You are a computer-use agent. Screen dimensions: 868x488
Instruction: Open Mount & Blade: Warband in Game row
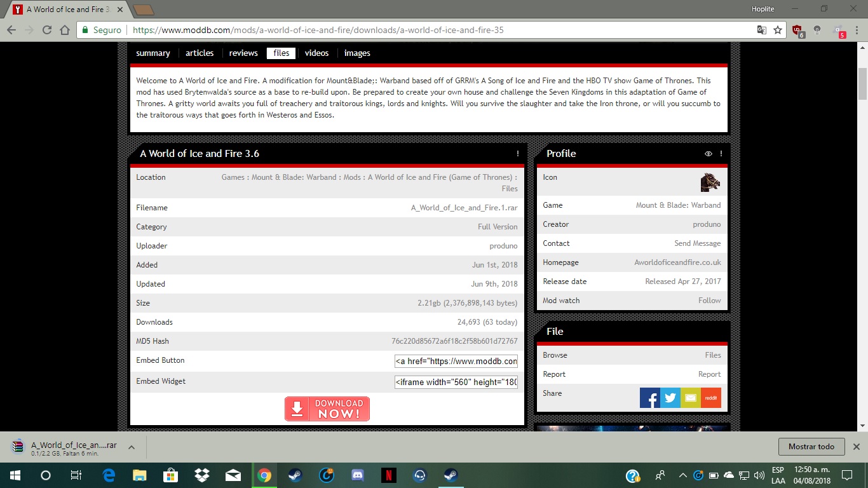pos(679,205)
